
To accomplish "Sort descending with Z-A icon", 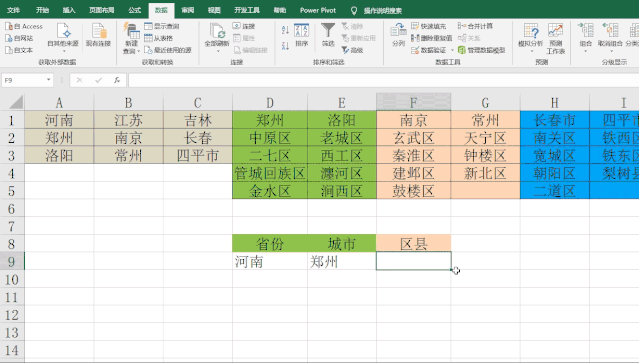I will [285, 46].
